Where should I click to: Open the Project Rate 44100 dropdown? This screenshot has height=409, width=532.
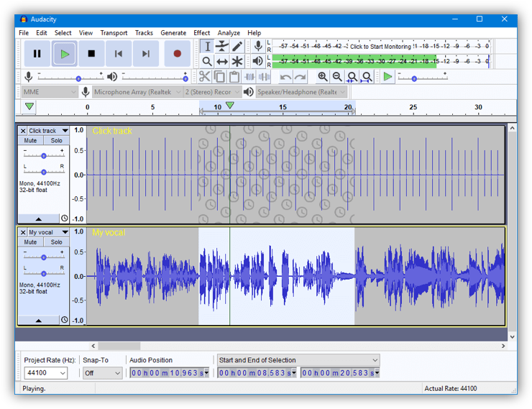[46, 373]
